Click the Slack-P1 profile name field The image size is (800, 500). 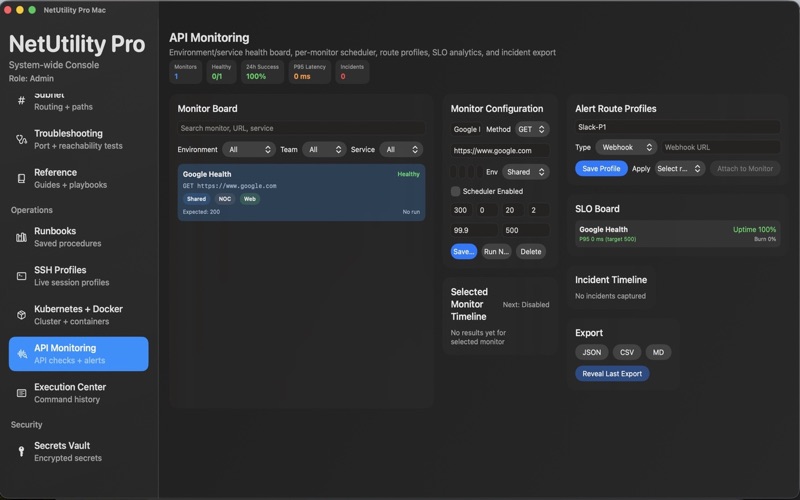[678, 127]
